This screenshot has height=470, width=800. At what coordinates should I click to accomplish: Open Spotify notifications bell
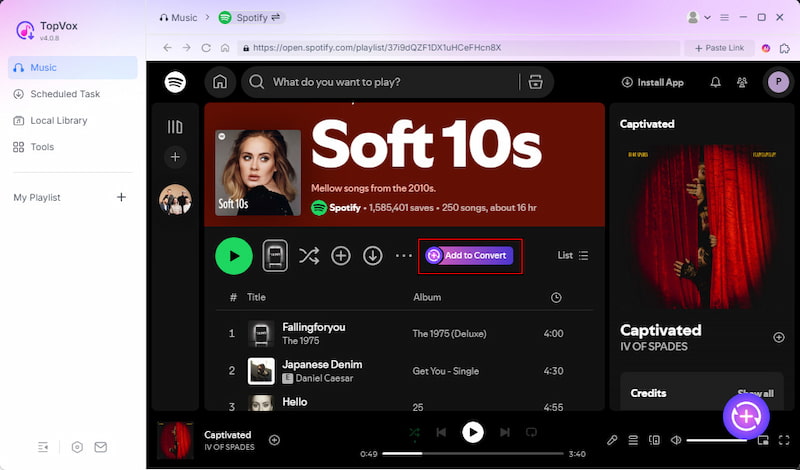point(716,82)
